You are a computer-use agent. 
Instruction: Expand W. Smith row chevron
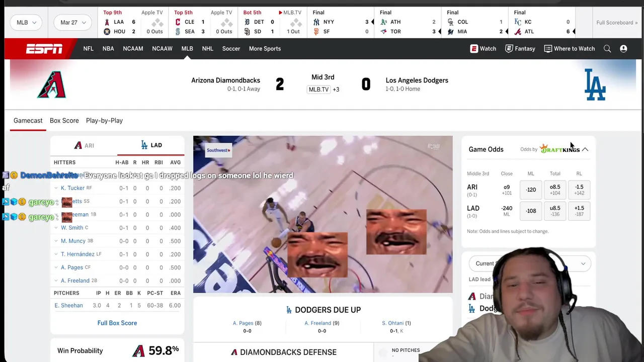click(x=56, y=228)
